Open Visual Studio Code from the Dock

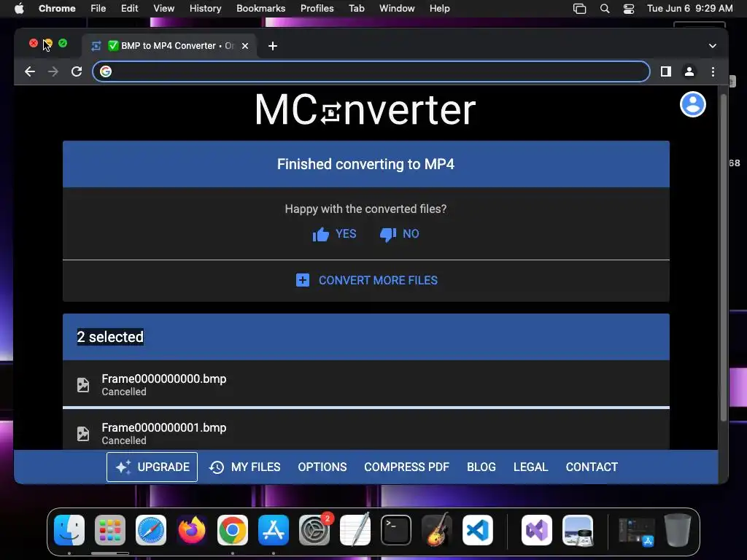tap(477, 530)
